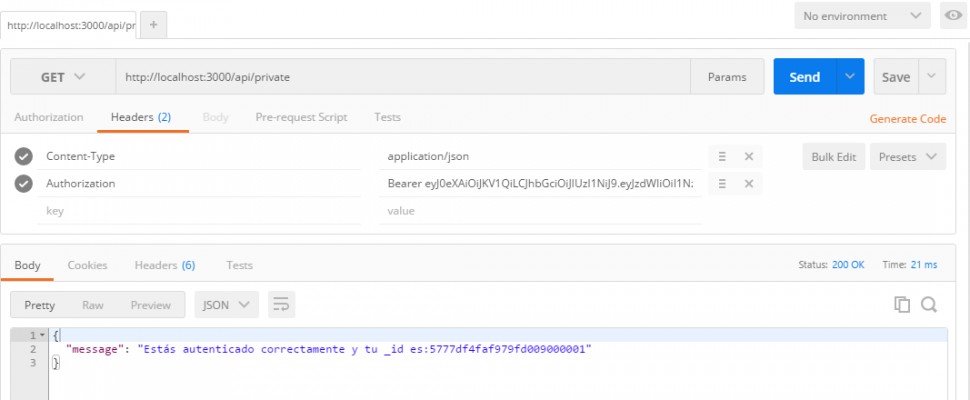
Task: Open environment quick look eye icon
Action: [953, 16]
